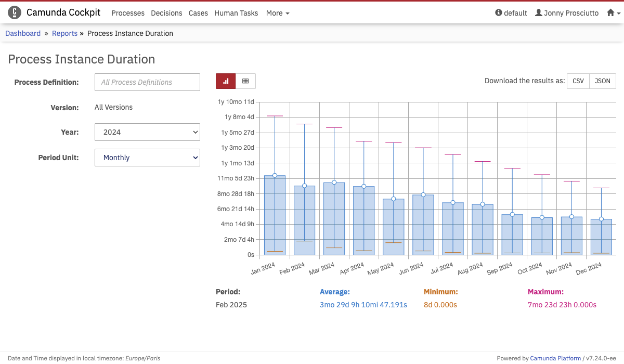Screen dimensions: 624x364
Task: Open the Camunda Platform footer link
Action: (x=555, y=358)
